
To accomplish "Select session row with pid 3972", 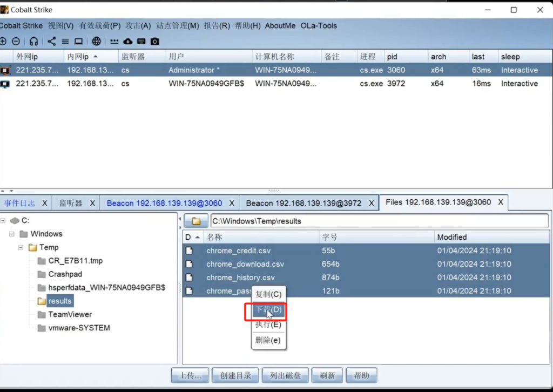I will (276, 84).
